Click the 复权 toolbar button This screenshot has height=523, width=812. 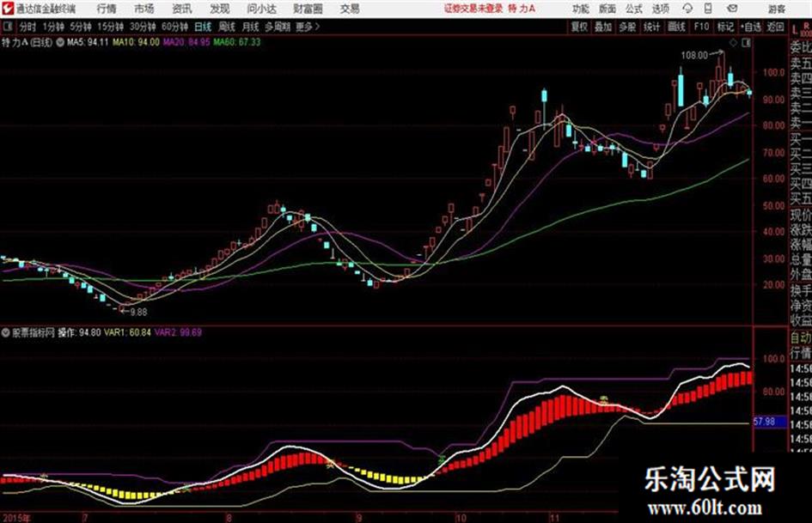579,27
